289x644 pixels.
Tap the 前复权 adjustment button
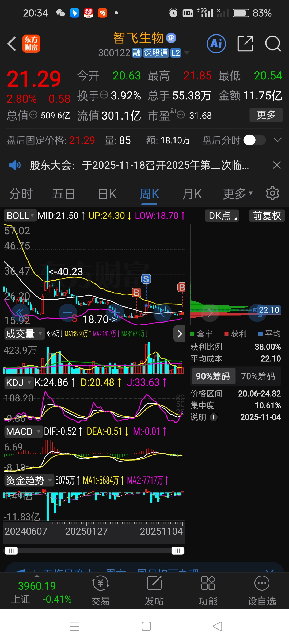coord(267,216)
